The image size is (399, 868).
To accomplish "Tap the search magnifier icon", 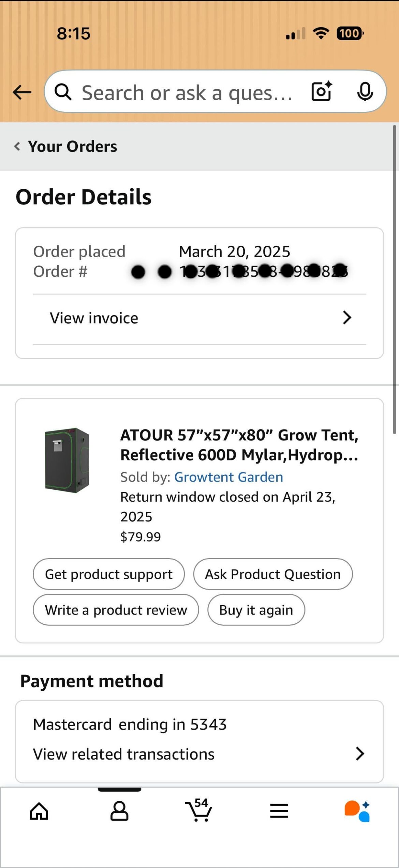I will [x=63, y=91].
